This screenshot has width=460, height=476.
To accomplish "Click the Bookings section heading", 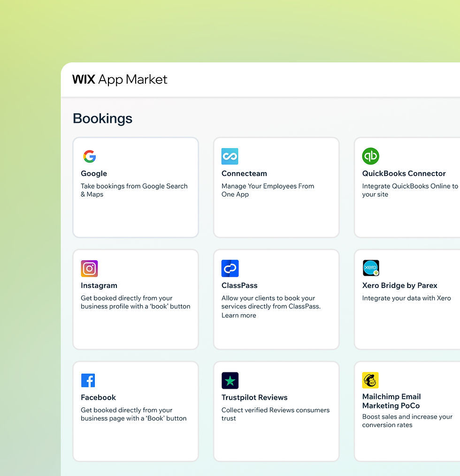I will tap(102, 118).
